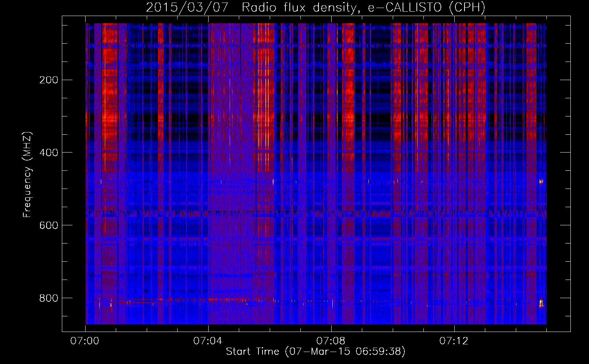Click the 07:08 time tick label

pyautogui.click(x=331, y=341)
